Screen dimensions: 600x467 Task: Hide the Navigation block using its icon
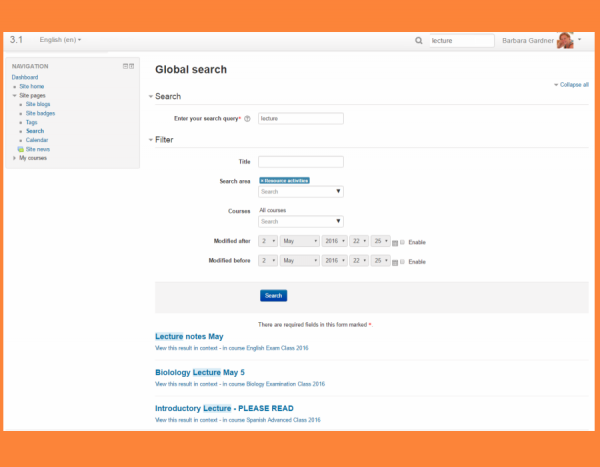[x=125, y=66]
